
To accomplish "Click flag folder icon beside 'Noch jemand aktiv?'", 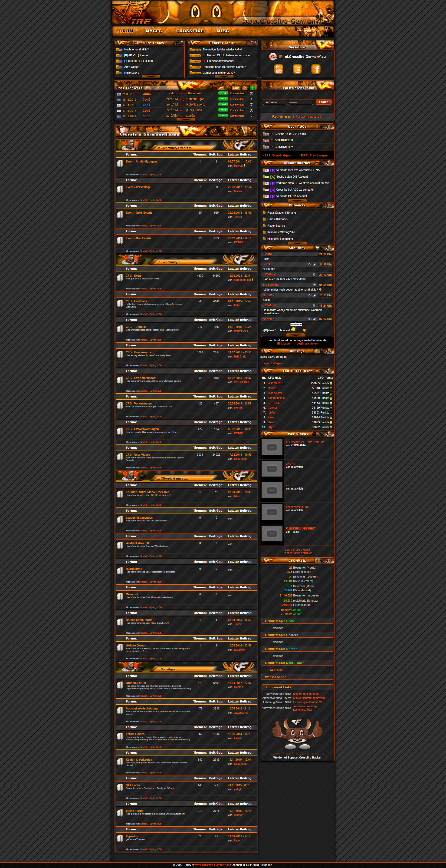I will (119, 50).
